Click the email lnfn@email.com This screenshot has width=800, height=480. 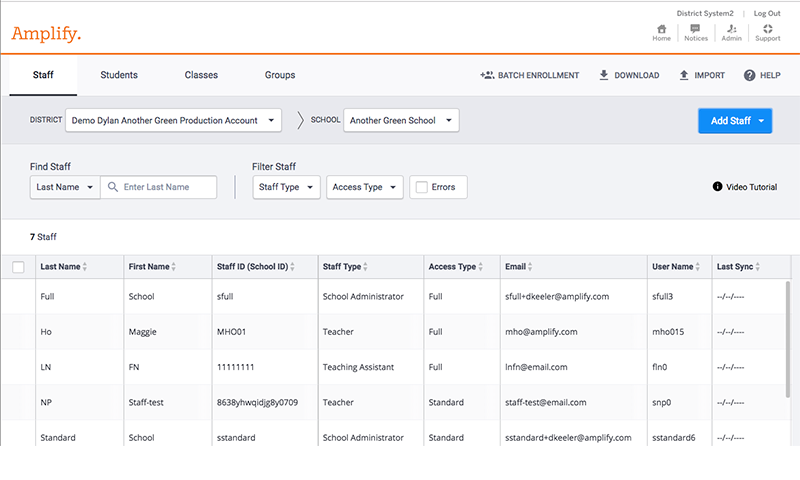[x=536, y=367]
